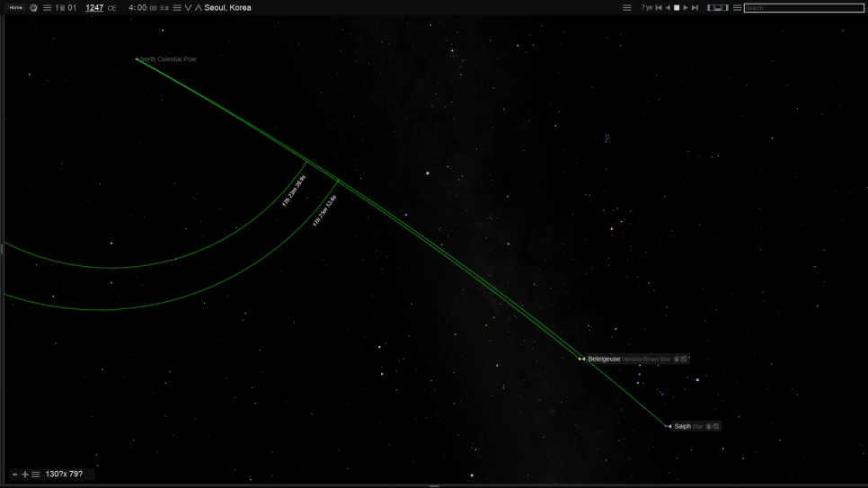The width and height of the screenshot is (868, 488).
Task: Click the year field 1247
Action: (x=94, y=8)
